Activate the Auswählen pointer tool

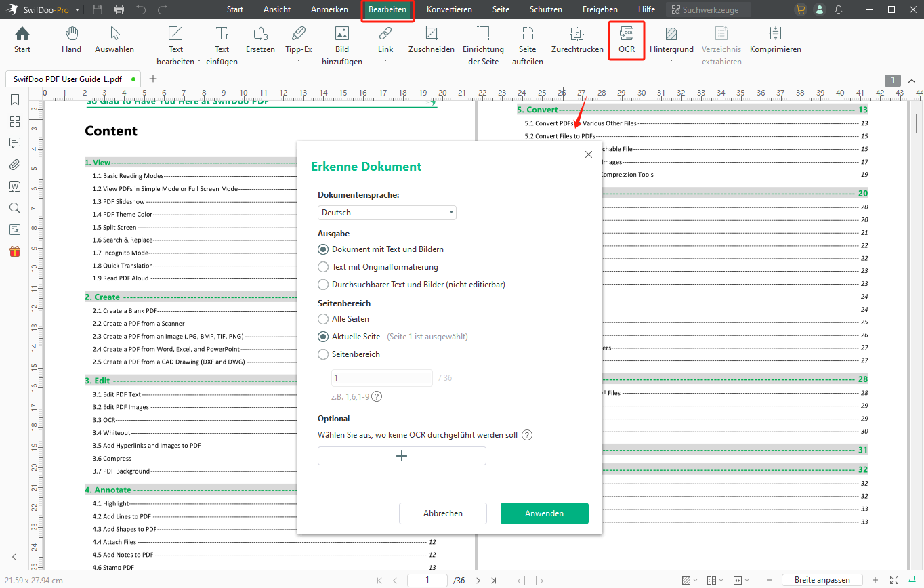coord(114,40)
